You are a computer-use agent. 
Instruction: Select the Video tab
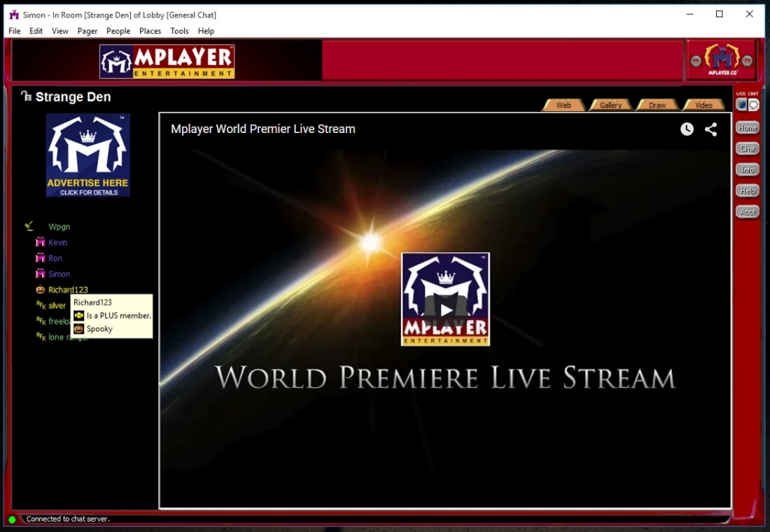pos(703,105)
